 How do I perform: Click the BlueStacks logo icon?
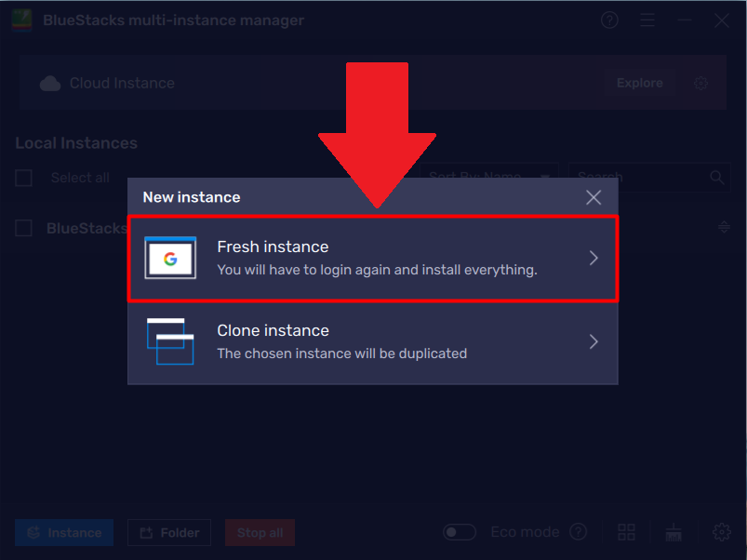pos(21,20)
